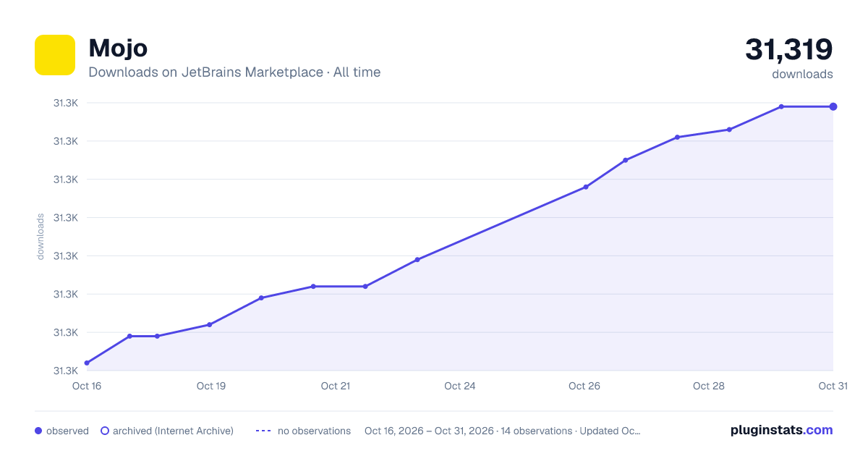The image size is (868, 456).
Task: Click the yellow Mojo plugin icon
Action: click(x=55, y=55)
